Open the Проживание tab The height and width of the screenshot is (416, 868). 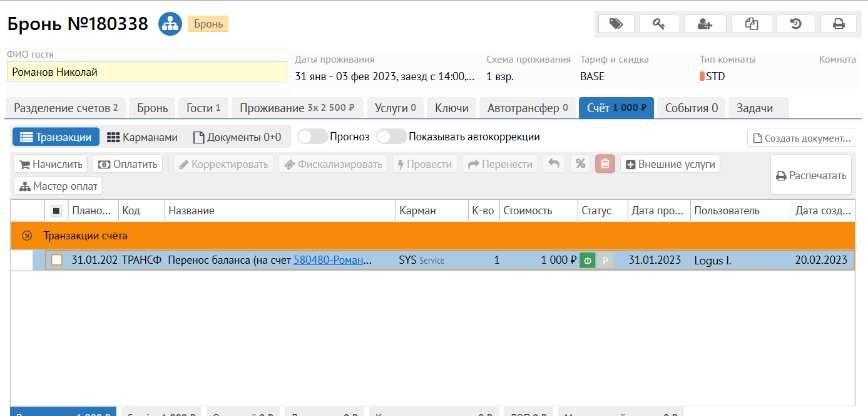pyautogui.click(x=297, y=108)
